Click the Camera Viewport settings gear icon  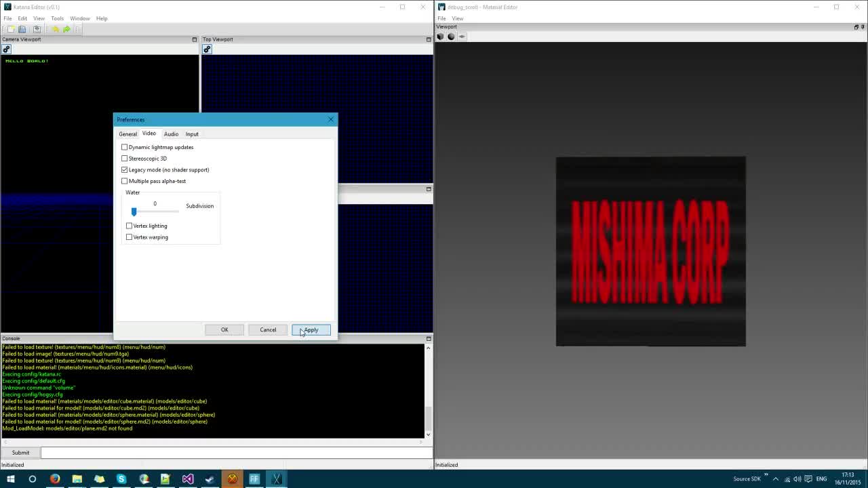click(6, 49)
